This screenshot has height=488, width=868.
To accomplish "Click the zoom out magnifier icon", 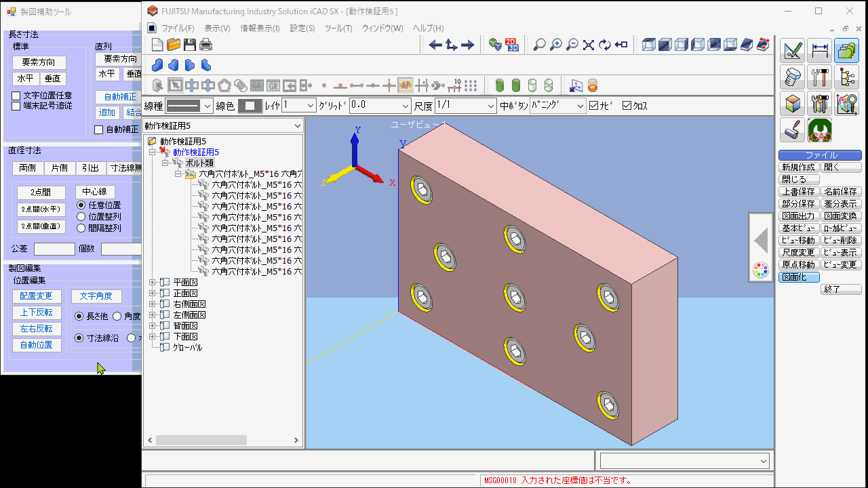I will (572, 45).
